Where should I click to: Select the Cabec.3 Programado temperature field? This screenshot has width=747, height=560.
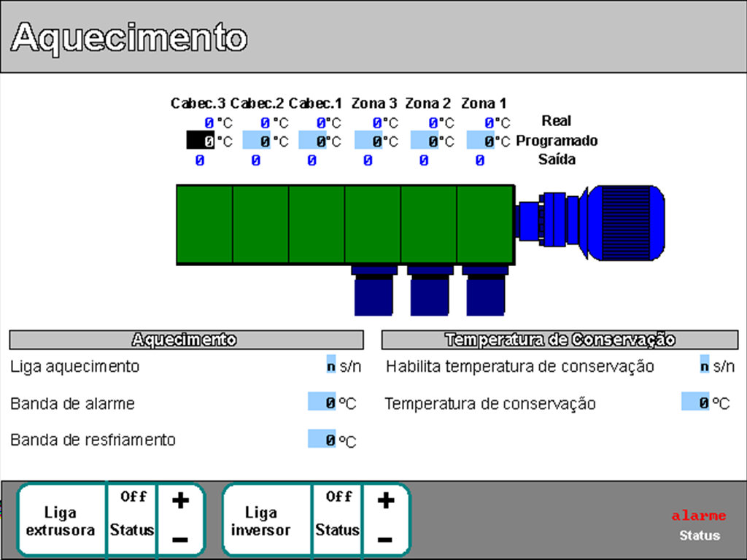[x=201, y=141]
